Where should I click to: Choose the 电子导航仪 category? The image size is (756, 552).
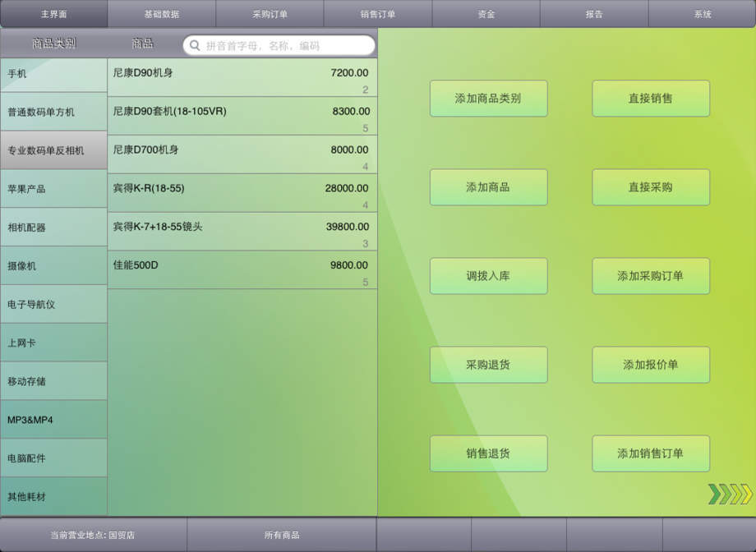(x=54, y=304)
